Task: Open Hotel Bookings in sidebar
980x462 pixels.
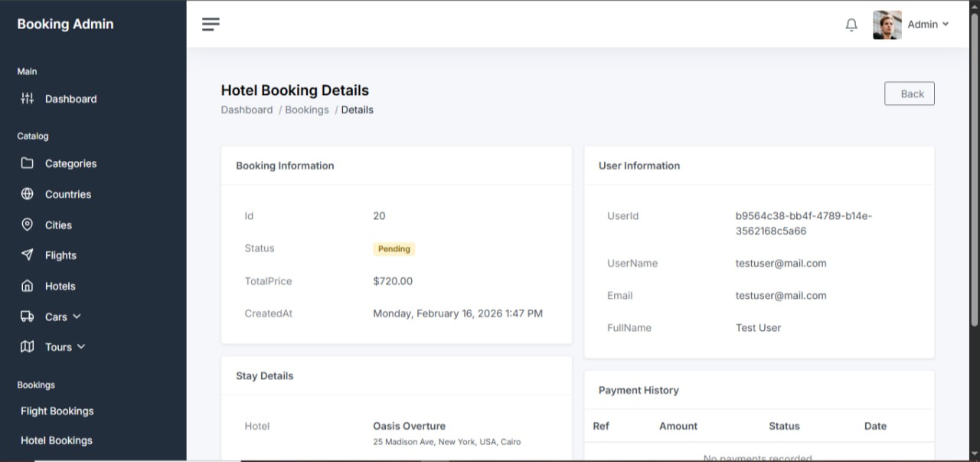Action: (x=57, y=441)
